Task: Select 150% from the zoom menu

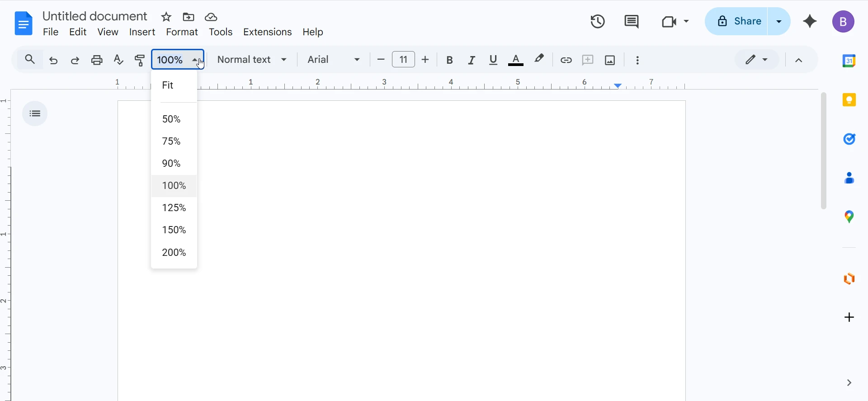Action: point(174,230)
